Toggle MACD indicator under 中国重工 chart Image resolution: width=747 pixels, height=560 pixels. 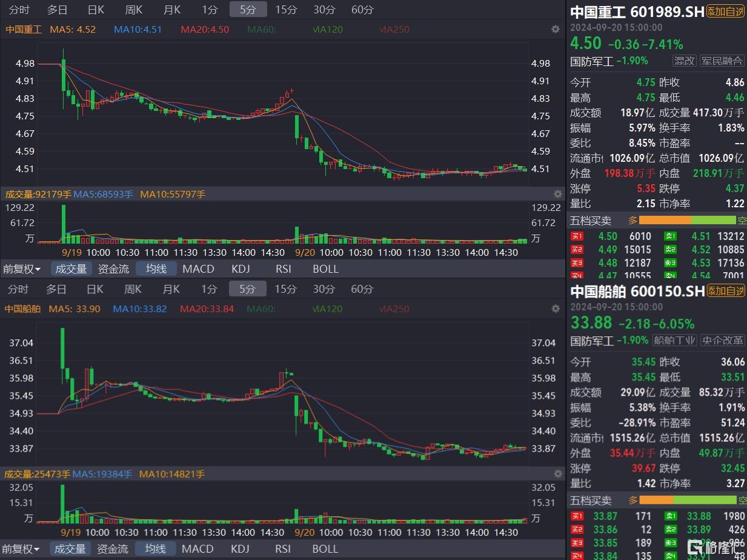tap(198, 269)
